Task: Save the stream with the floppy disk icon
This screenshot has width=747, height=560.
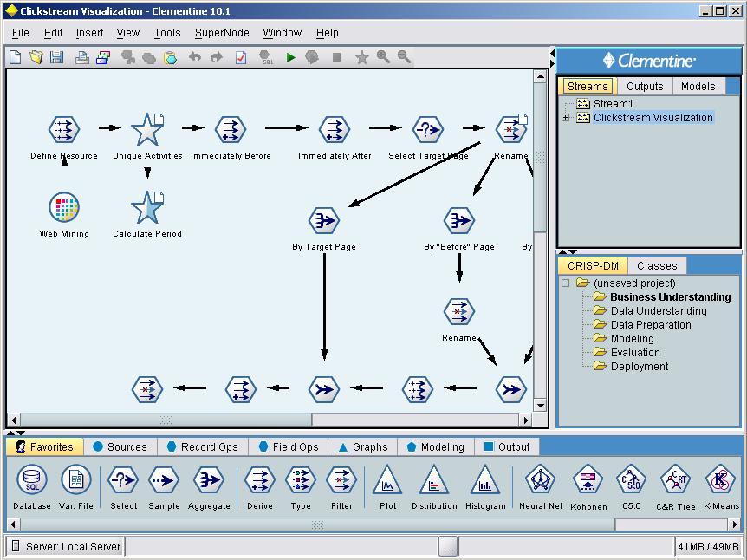Action: [x=56, y=57]
